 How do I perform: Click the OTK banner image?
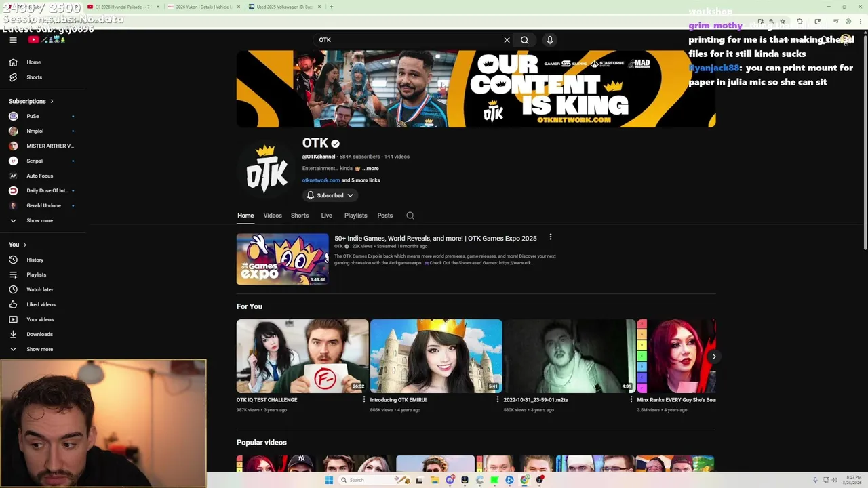(476, 89)
